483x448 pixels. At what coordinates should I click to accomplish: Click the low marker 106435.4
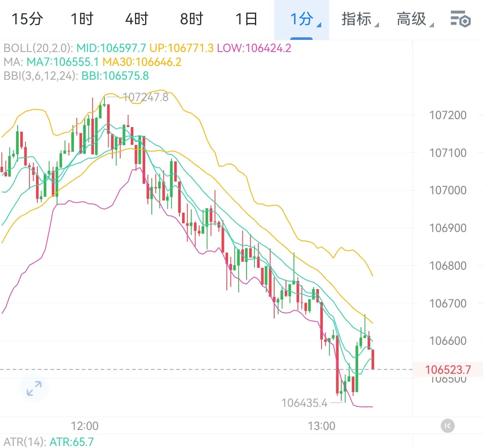pyautogui.click(x=304, y=403)
